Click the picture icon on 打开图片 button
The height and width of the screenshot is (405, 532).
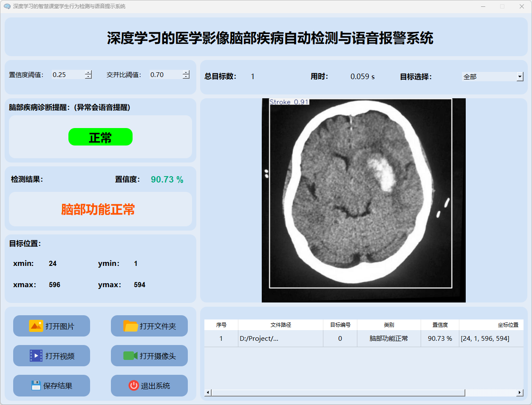point(36,326)
